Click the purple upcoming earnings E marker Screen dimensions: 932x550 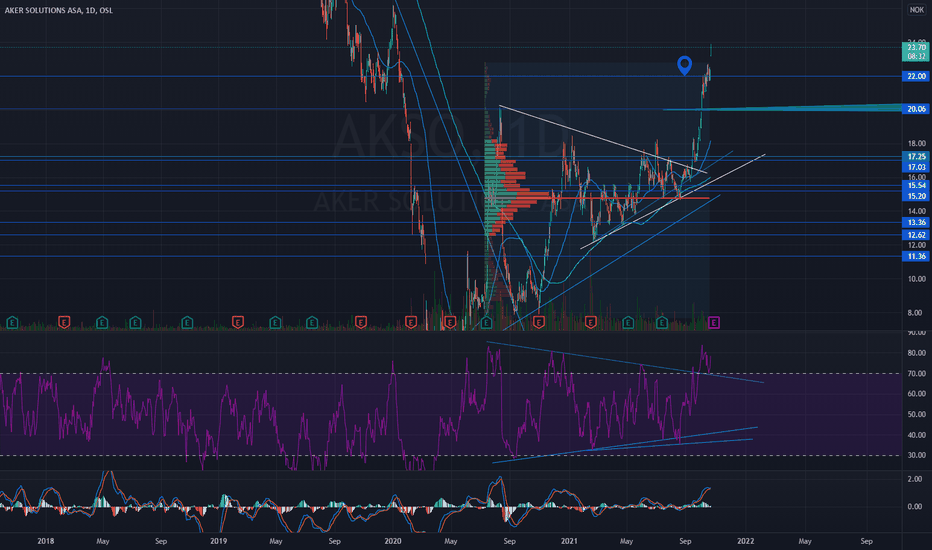714,322
